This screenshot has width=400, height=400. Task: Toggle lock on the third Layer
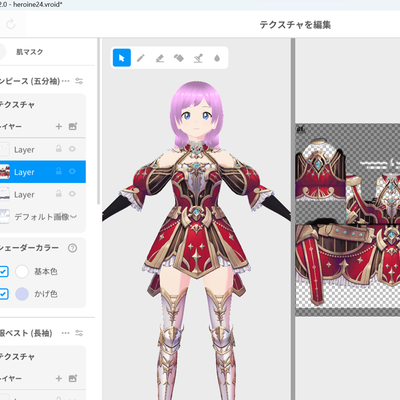(x=59, y=194)
